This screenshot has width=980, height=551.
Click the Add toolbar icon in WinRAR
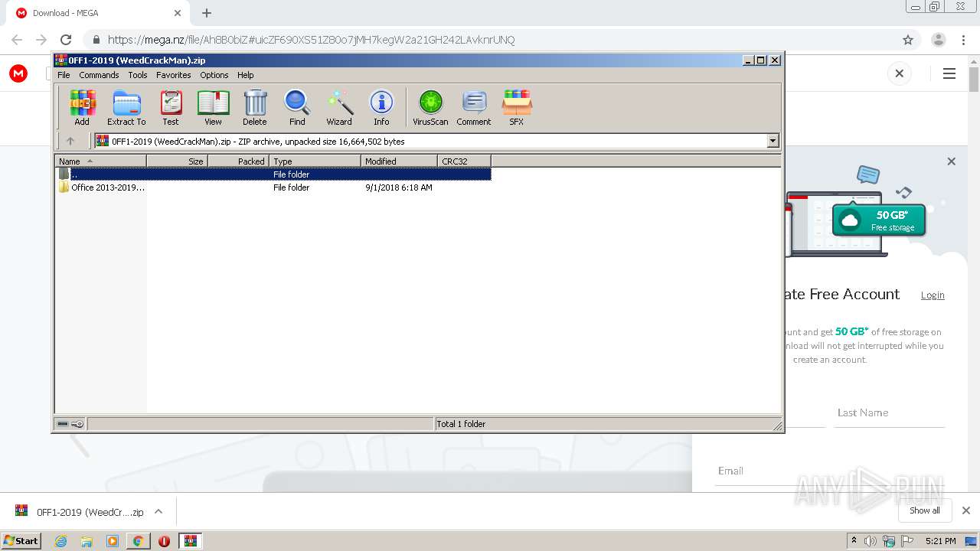point(82,107)
